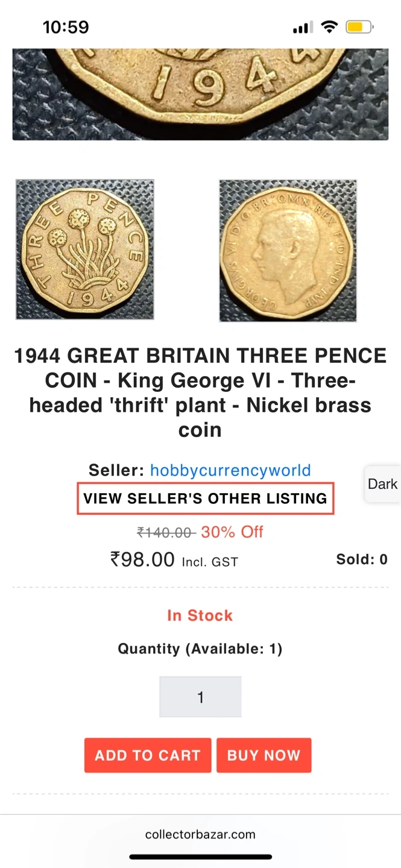Focus the quantity input field
401x868 pixels.
coord(200,697)
